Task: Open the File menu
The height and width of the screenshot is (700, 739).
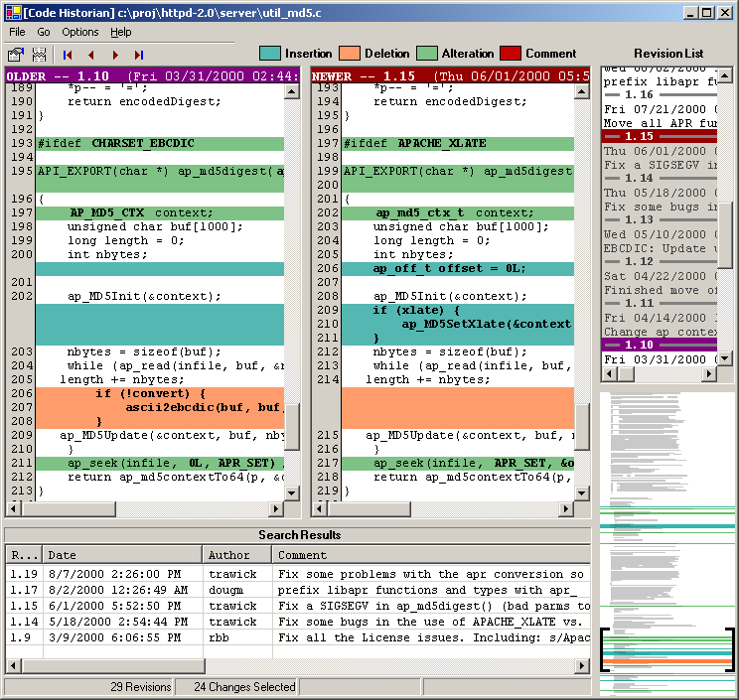Action: (x=18, y=32)
